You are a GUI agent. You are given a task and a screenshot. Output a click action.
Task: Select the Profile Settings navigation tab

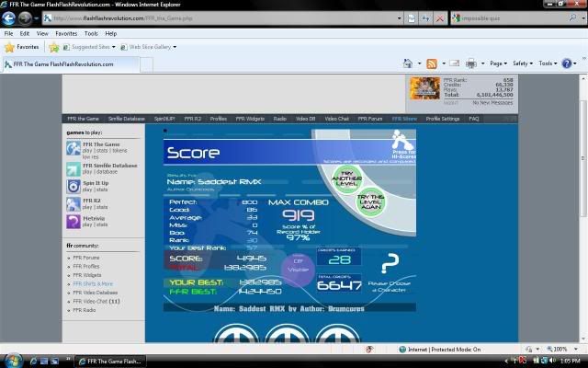[x=443, y=119]
